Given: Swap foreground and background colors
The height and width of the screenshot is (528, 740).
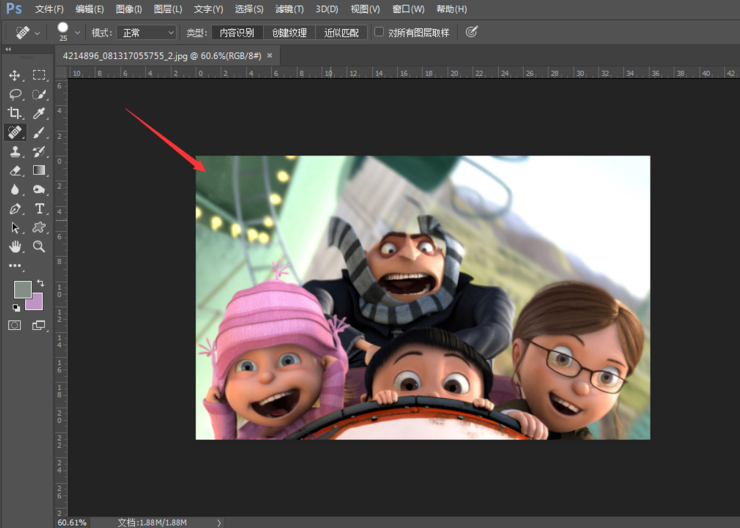Looking at the screenshot, I should [x=41, y=283].
